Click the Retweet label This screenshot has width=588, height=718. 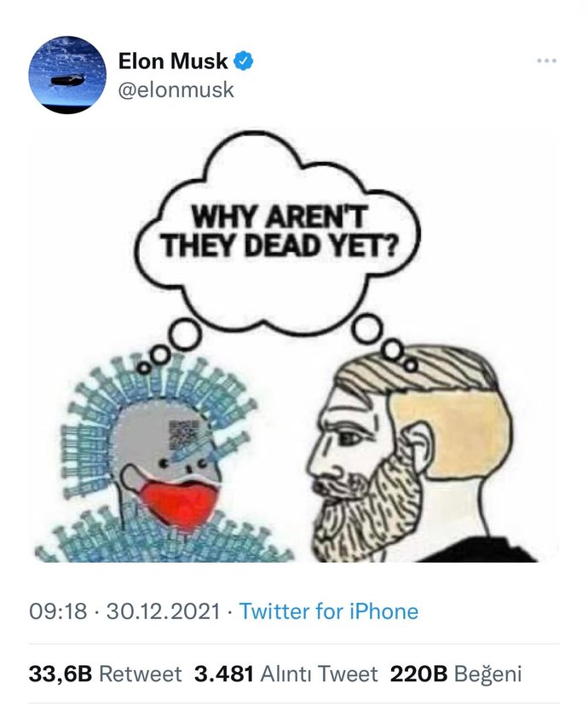click(x=141, y=674)
